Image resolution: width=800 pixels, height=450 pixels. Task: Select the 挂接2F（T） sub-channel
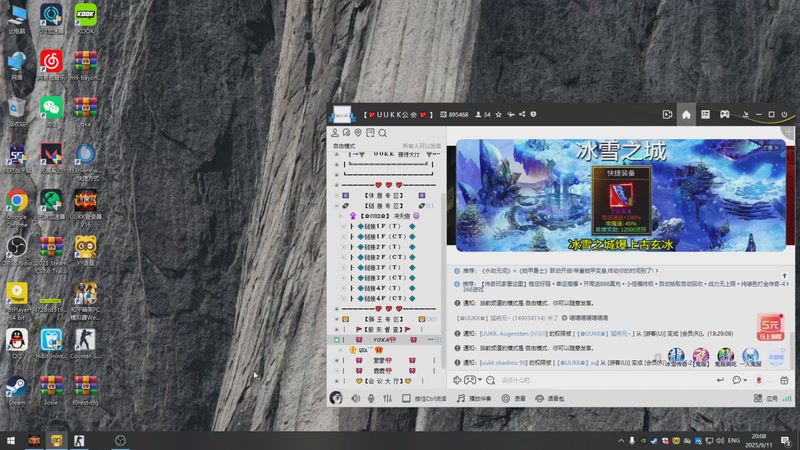coord(383,246)
